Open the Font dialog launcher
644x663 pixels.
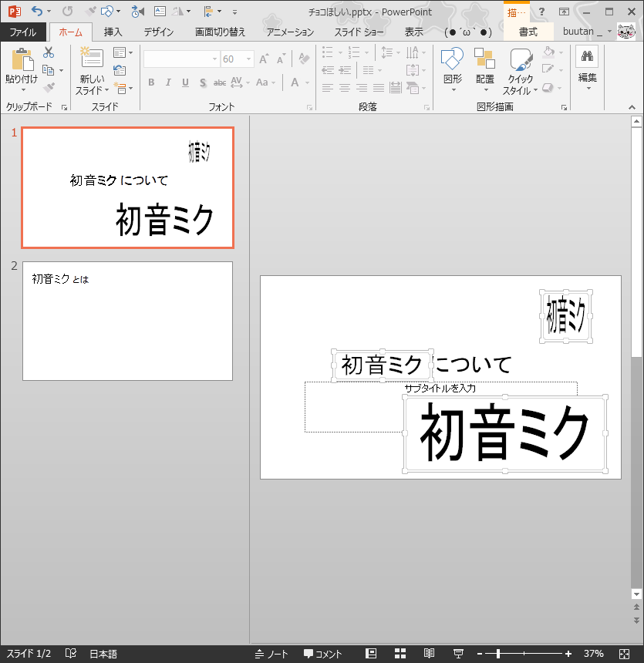(x=310, y=108)
